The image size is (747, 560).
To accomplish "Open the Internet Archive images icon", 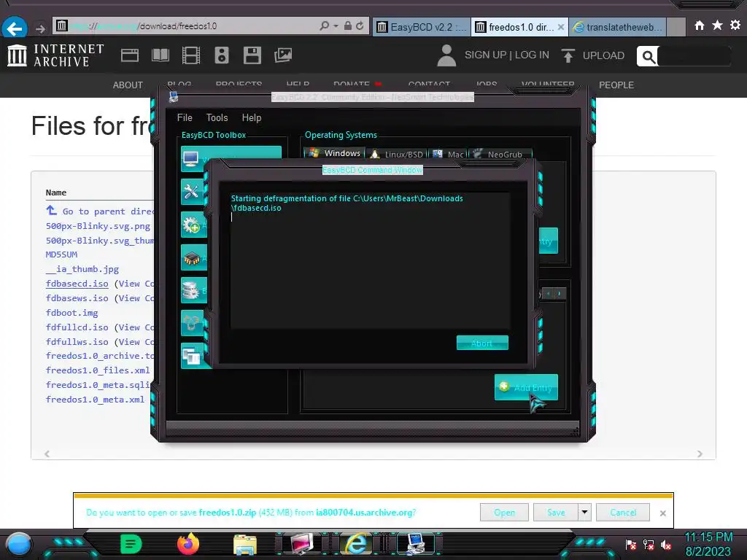I will [283, 55].
